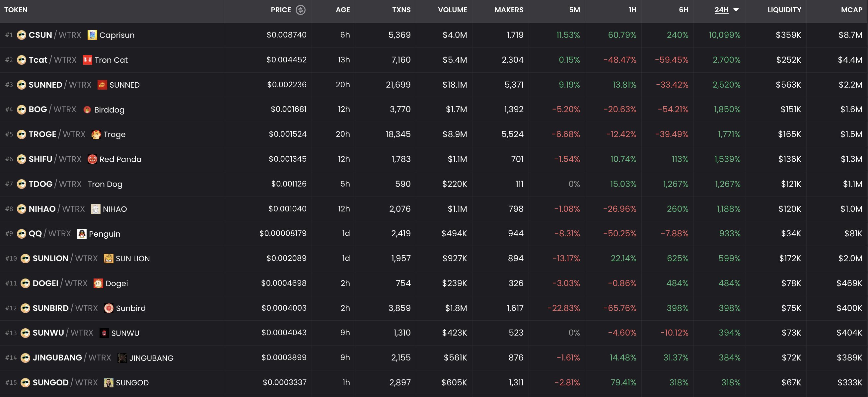The width and height of the screenshot is (868, 397).
Task: Click the Birddog token logo icon
Action: (87, 110)
